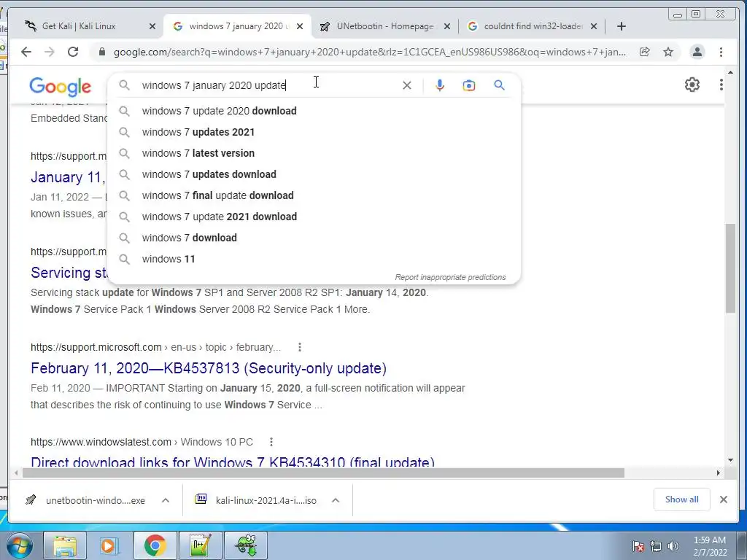747x560 pixels.
Task: Open Direct download links for Windows 7 result
Action: click(x=233, y=462)
